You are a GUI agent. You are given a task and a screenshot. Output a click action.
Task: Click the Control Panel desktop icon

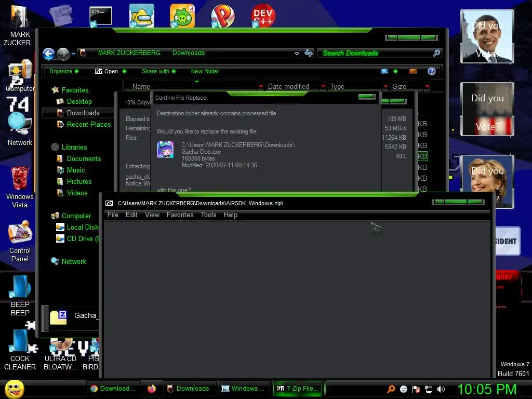tap(20, 241)
